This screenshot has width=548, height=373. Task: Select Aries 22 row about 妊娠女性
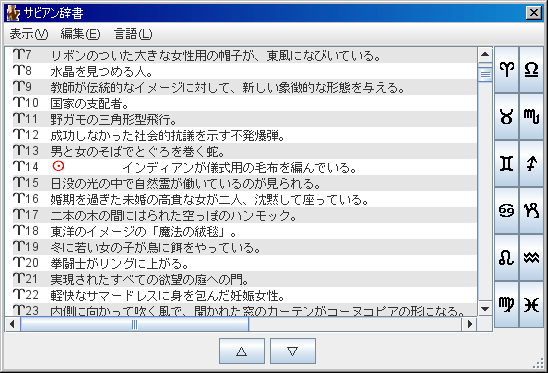pos(245,295)
